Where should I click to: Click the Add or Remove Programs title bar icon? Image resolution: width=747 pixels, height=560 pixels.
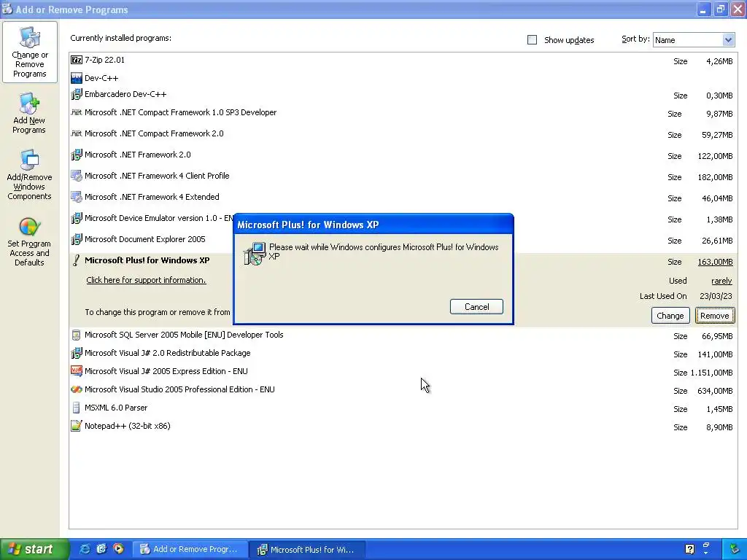click(7, 9)
